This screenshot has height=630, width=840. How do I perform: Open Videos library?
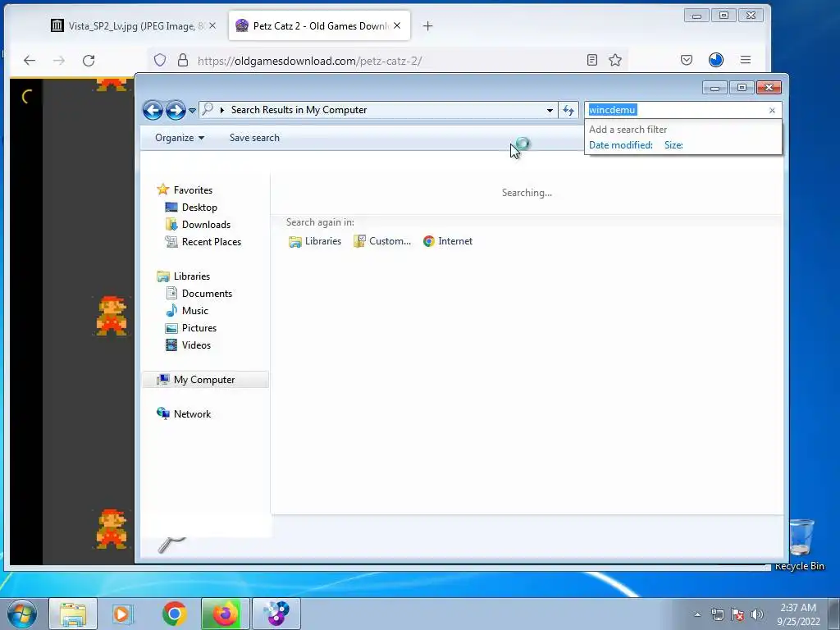[x=196, y=345]
